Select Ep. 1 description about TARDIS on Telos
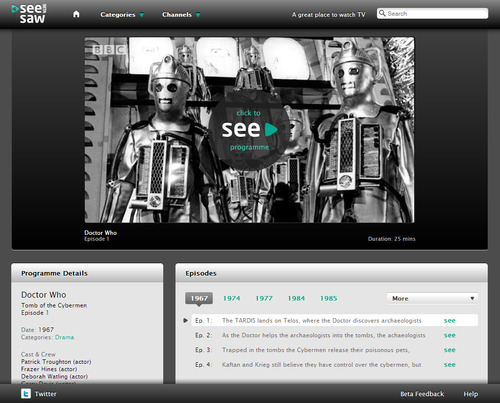500x403 pixels. [x=322, y=321]
